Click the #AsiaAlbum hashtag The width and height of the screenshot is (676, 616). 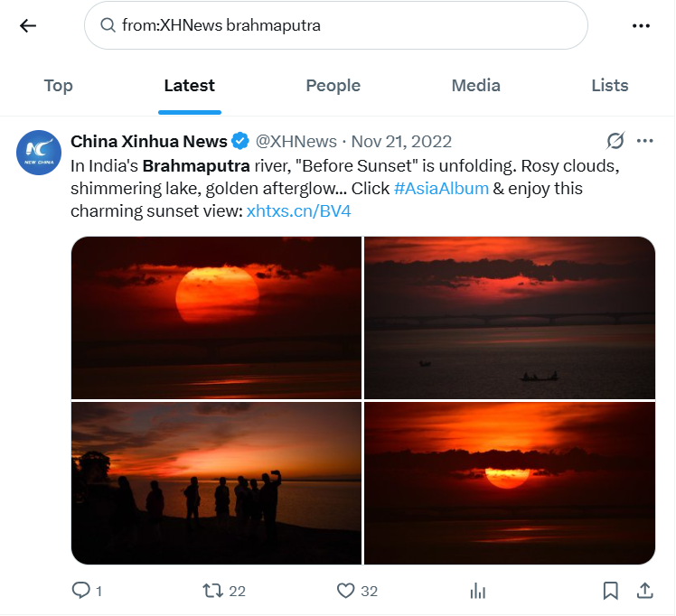click(x=441, y=189)
